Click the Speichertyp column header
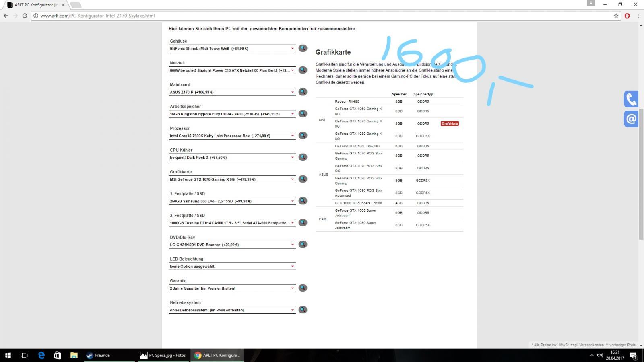 pyautogui.click(x=423, y=94)
